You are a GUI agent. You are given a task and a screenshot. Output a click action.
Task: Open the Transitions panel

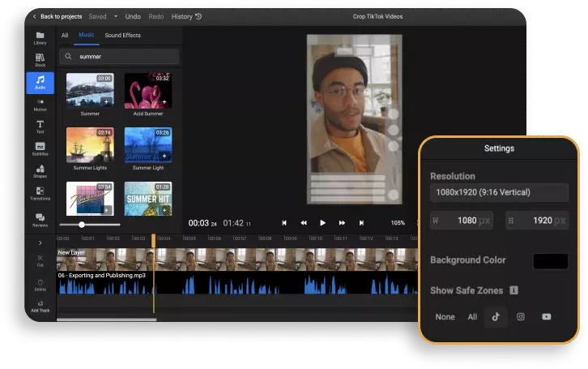click(40, 193)
